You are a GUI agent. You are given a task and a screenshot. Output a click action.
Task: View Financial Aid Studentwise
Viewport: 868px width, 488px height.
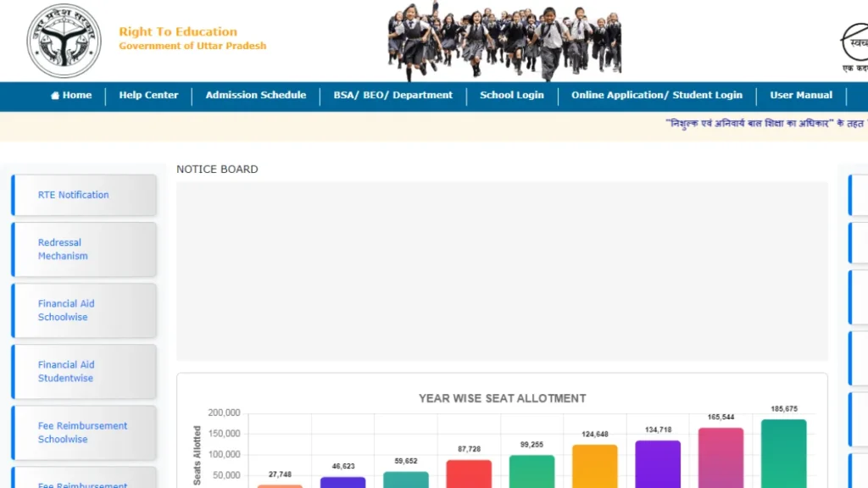pyautogui.click(x=83, y=371)
